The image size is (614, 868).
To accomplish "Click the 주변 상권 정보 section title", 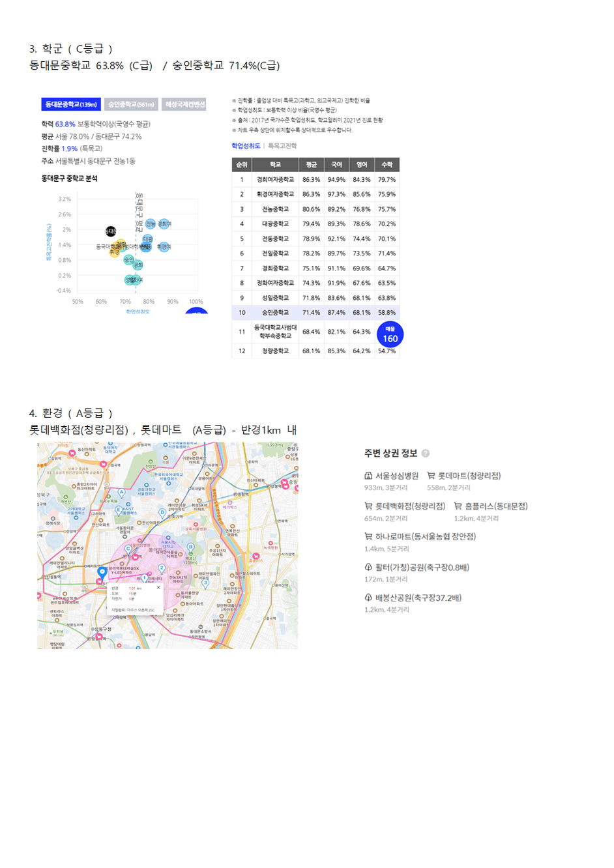I will coord(390,453).
